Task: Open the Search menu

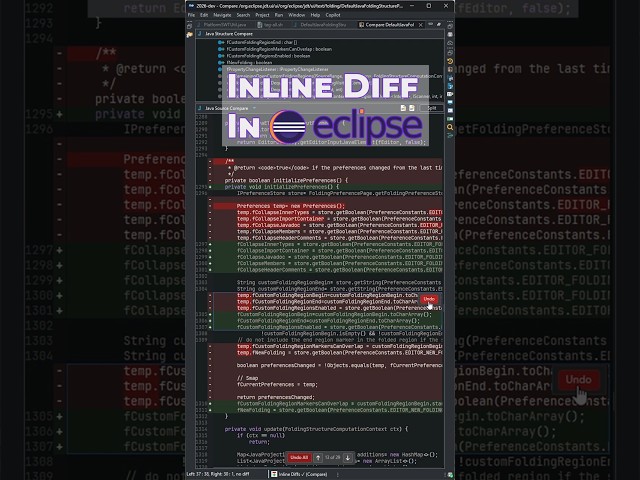Action: (243, 15)
